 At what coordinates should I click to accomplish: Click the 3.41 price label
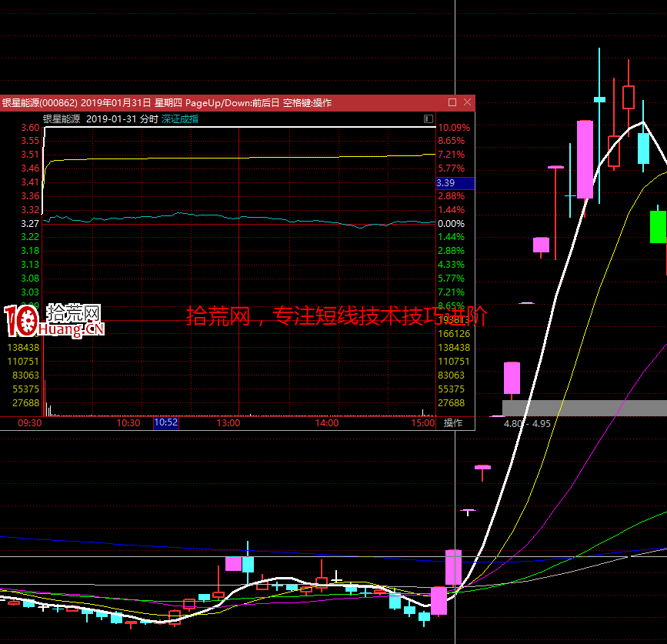[30, 182]
